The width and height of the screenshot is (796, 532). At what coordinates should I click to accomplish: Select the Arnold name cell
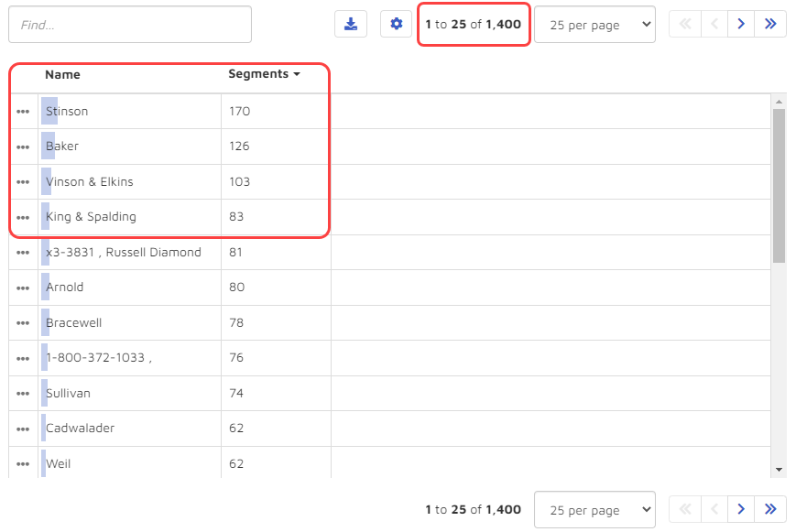(129, 288)
